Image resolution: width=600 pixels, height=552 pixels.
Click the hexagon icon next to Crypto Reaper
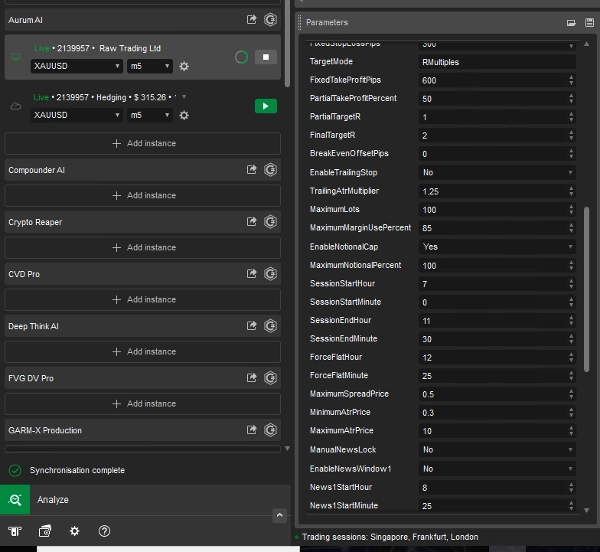270,221
